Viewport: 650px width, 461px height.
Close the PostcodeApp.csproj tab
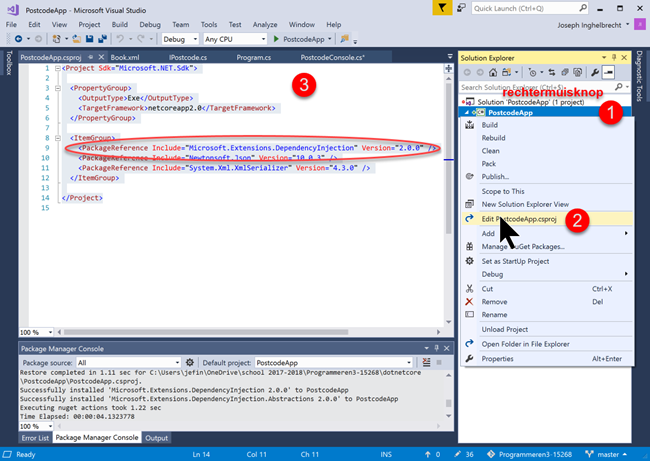tap(101, 57)
